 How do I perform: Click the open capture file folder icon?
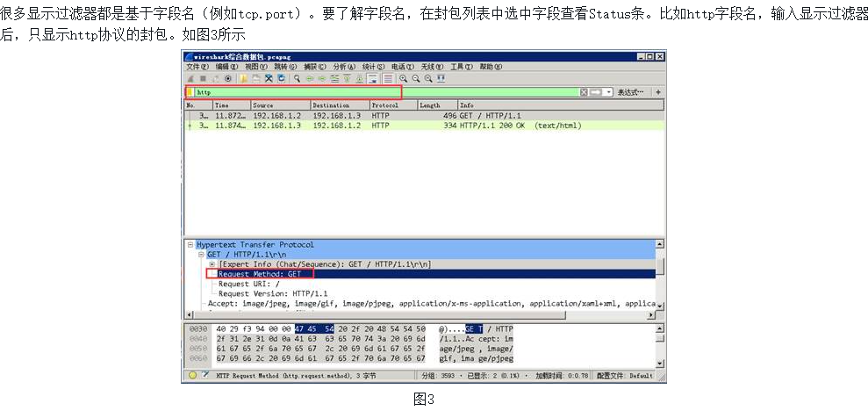pyautogui.click(x=244, y=79)
